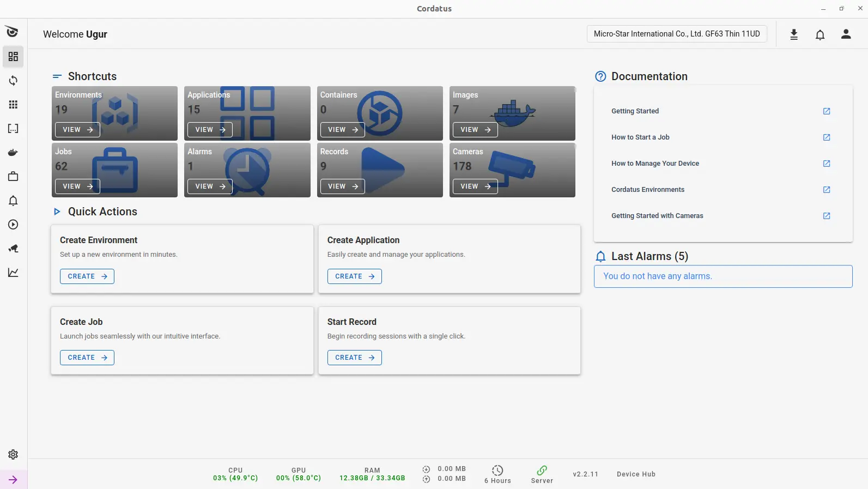
Task: Click Create under Create Job
Action: pos(87,358)
